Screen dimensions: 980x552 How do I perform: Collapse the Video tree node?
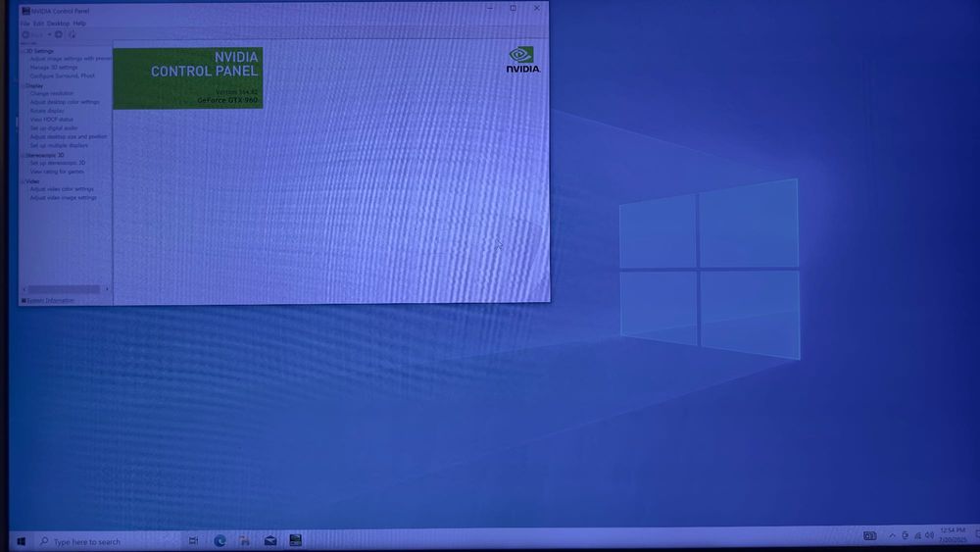[23, 181]
